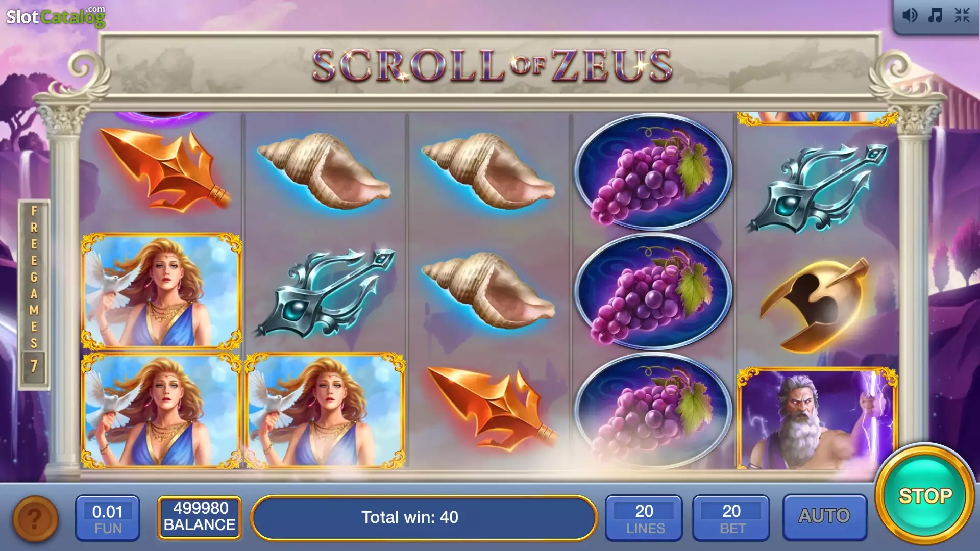Image resolution: width=980 pixels, height=551 pixels.
Task: Adjust the 20 BET amount
Action: point(731,518)
